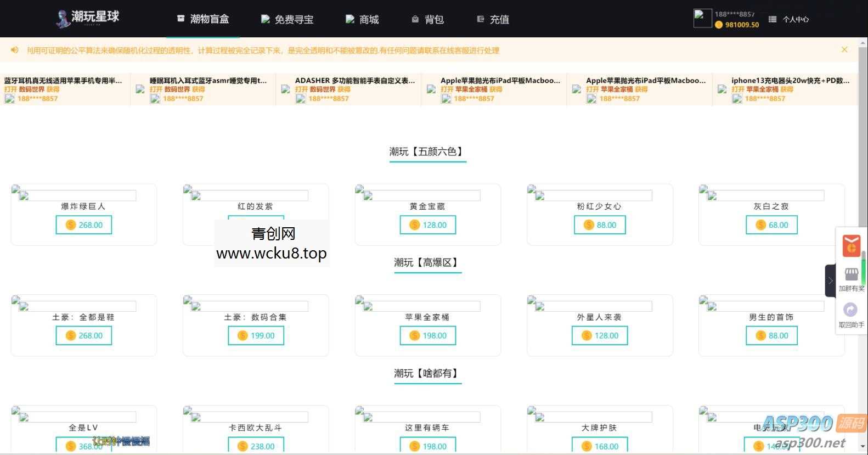Screen dimensions: 868x455
Task: Click 爆炸绿巨人 price button 268.00
Action: (84, 225)
